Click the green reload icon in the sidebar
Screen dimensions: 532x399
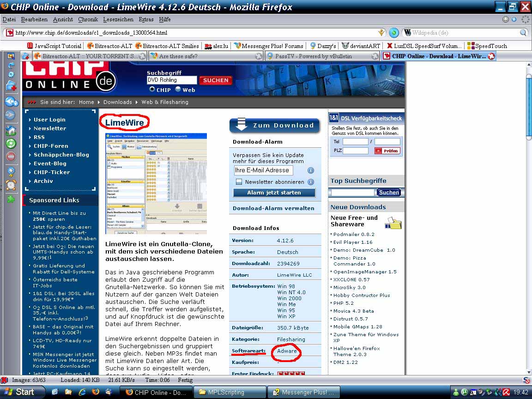tap(10, 144)
